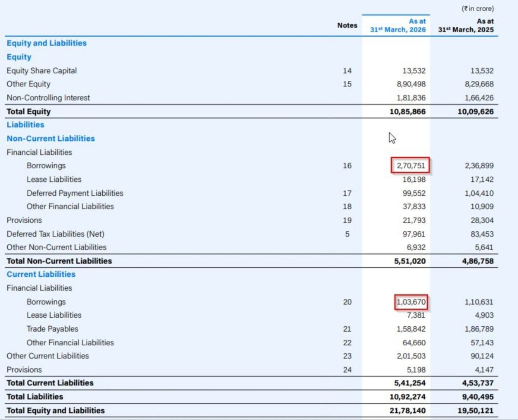Click the Total Equity 2025 value 10,09,626
518x420 pixels.
click(x=476, y=112)
